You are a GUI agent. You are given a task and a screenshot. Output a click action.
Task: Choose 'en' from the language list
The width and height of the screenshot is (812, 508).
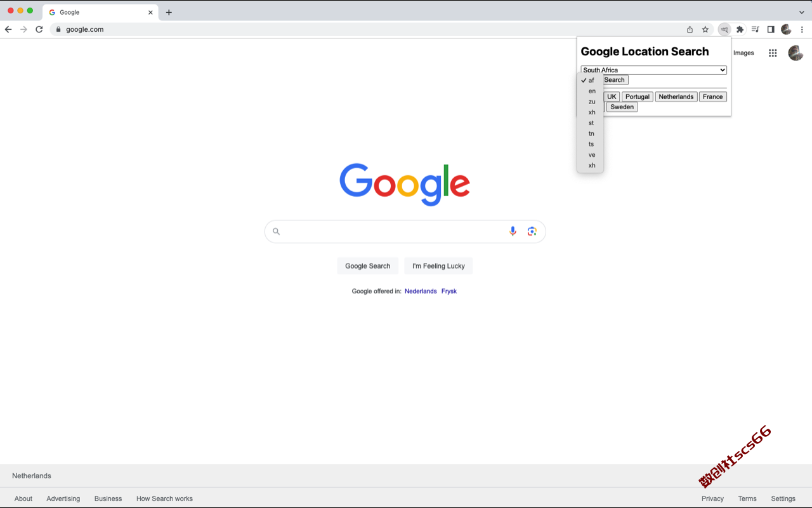click(x=590, y=91)
